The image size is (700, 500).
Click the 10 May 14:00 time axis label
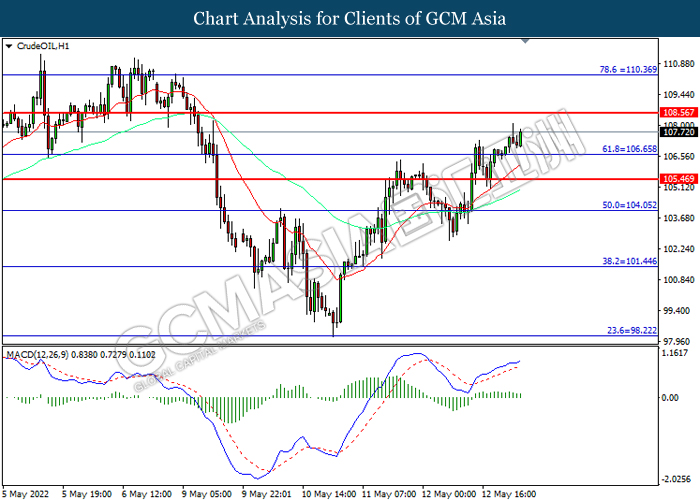point(329,494)
